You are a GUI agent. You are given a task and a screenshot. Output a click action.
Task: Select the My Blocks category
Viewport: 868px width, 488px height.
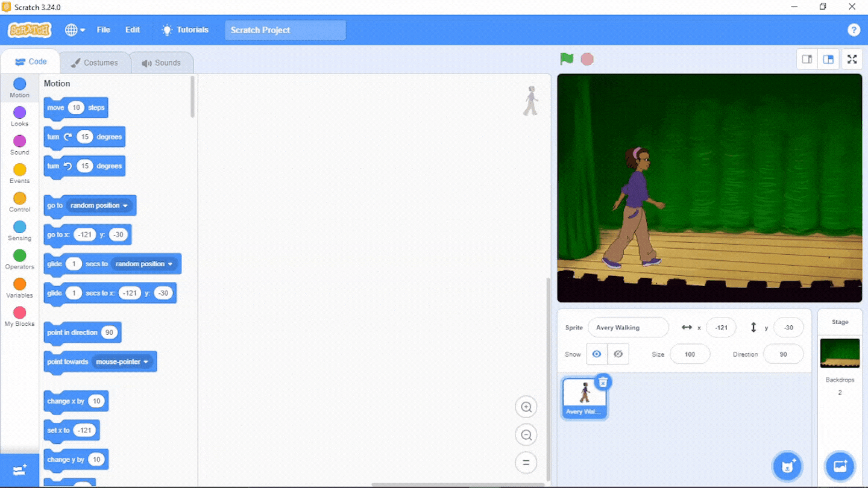coord(19,316)
